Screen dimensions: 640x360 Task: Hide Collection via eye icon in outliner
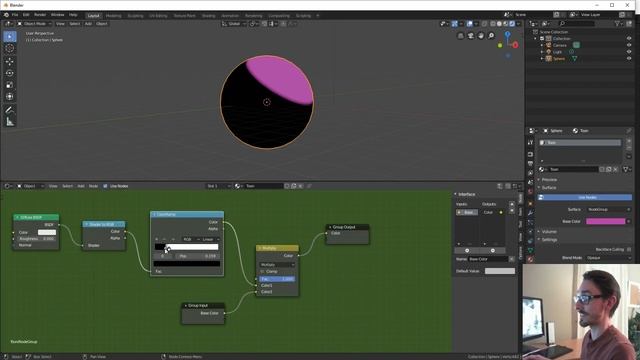629,38
